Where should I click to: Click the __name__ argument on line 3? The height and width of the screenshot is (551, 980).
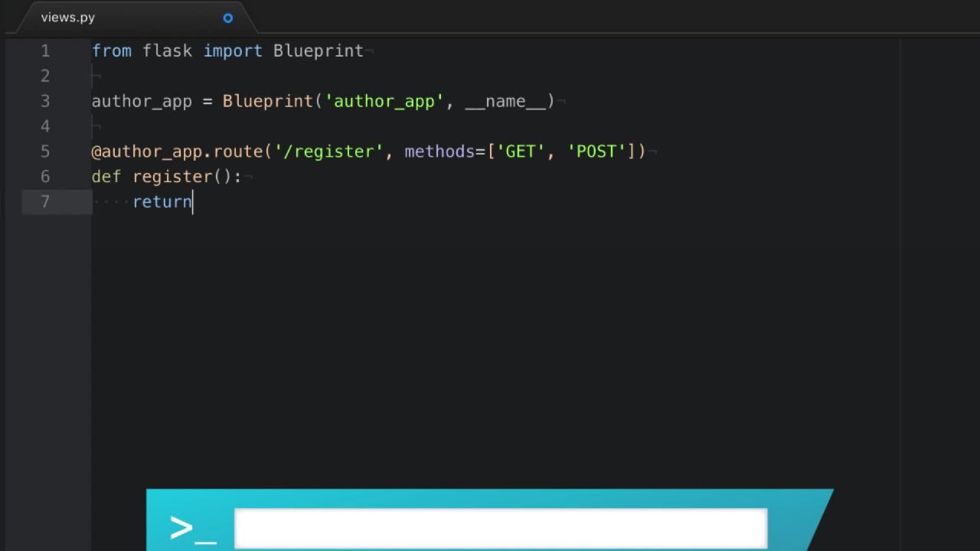pos(506,101)
